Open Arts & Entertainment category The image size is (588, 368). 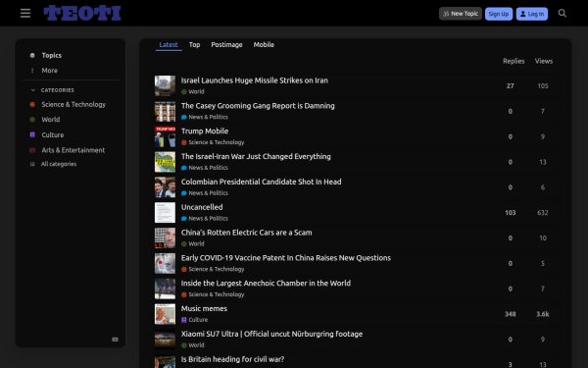[73, 150]
